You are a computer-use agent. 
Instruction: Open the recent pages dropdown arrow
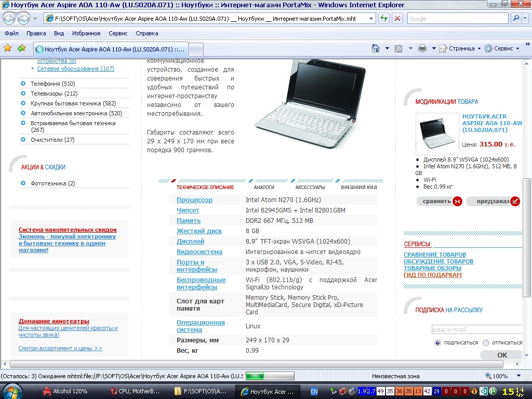click(35, 18)
